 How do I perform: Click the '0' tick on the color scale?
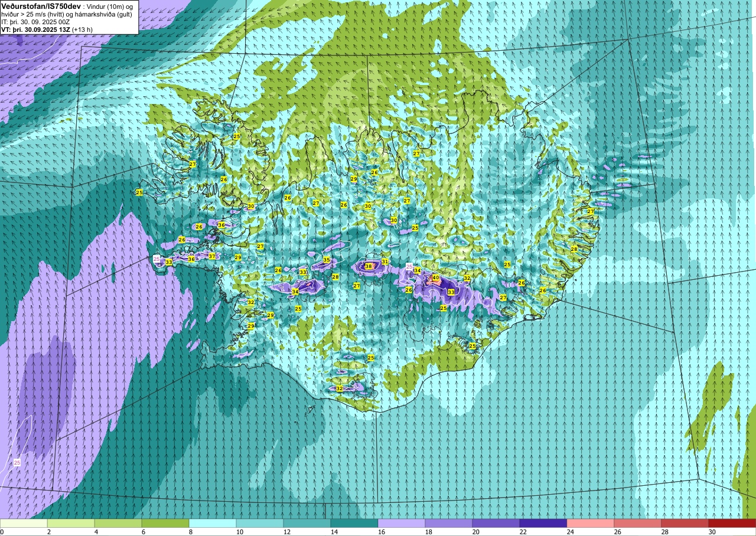click(2, 532)
